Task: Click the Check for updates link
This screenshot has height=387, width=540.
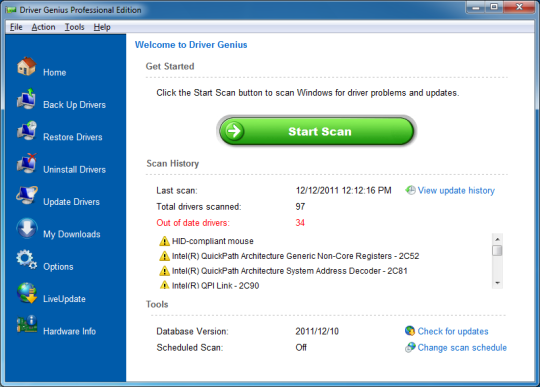Action: click(453, 331)
